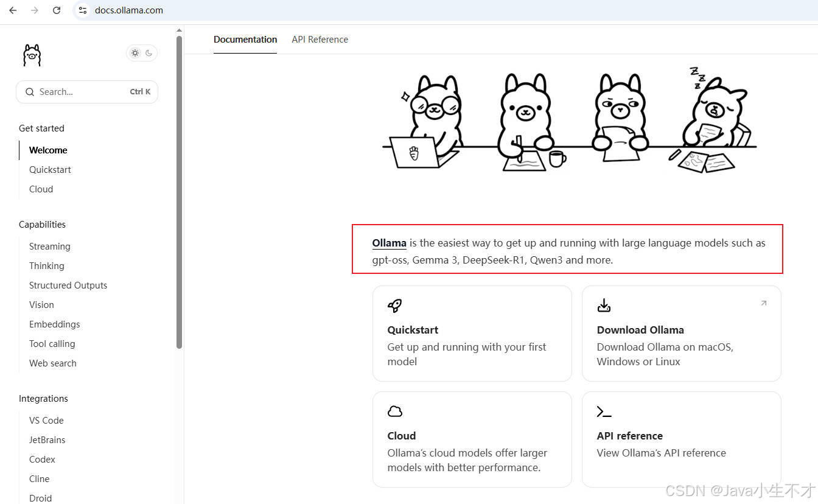Click the Ollama llama logo in sidebar
This screenshot has width=818, height=504.
pos(32,55)
